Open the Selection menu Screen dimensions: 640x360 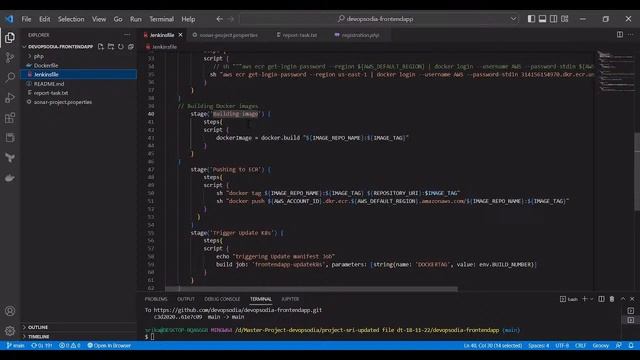tap(71, 19)
